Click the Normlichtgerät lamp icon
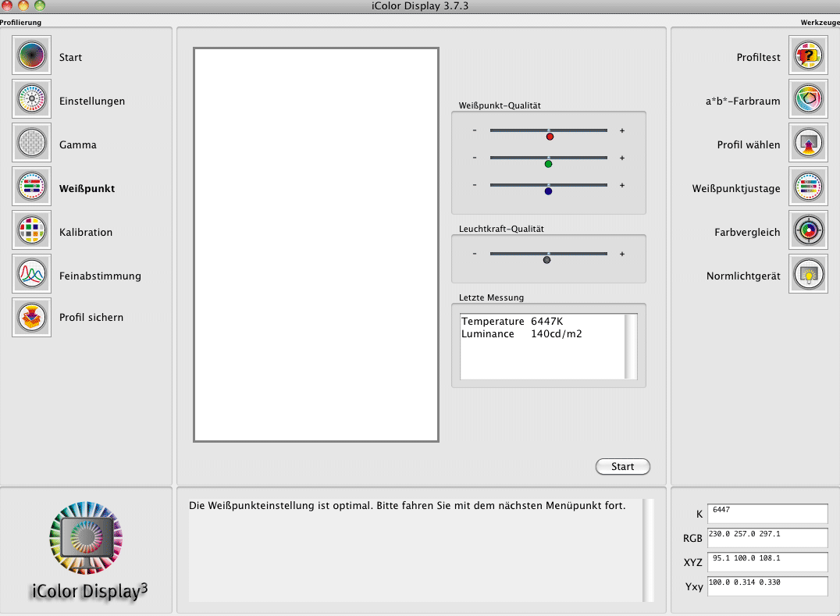This screenshot has height=616, width=840. (808, 274)
